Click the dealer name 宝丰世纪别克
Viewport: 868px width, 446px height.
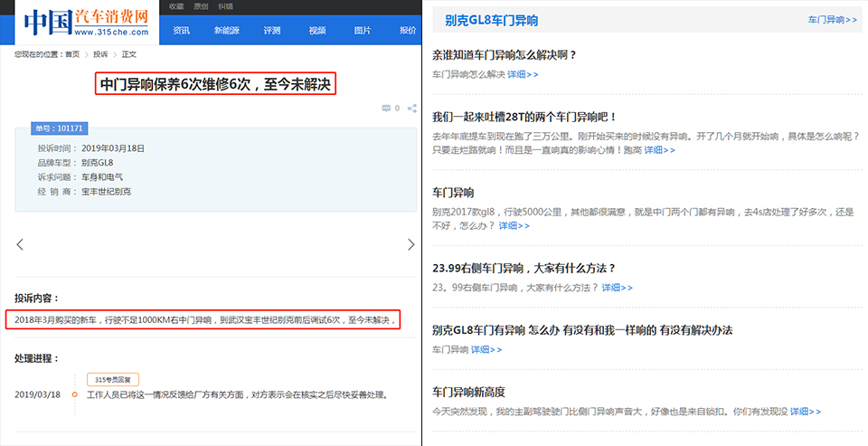pyautogui.click(x=107, y=192)
